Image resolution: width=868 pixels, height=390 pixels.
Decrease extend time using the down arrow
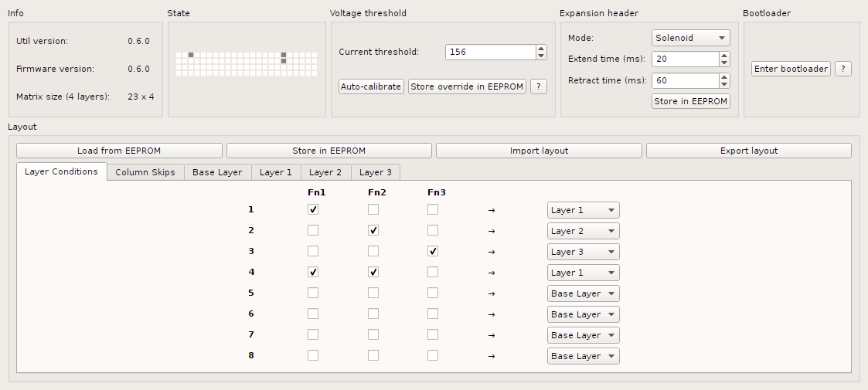point(724,63)
